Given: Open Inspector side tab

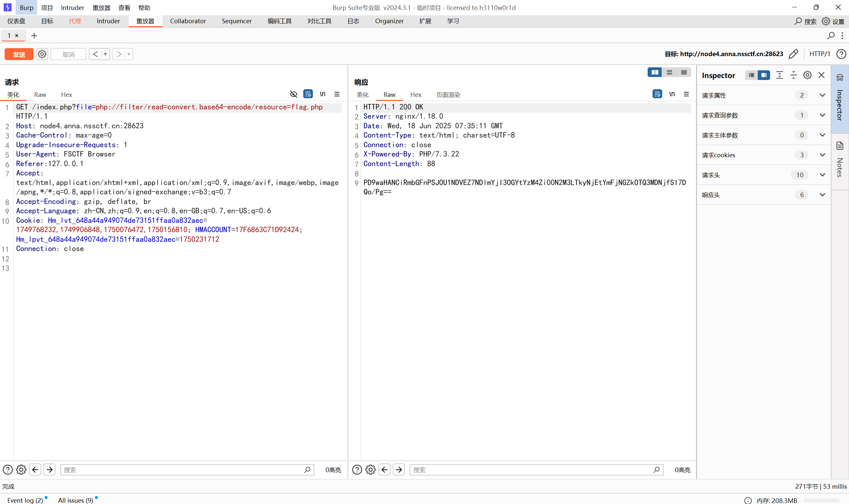Looking at the screenshot, I should [839, 99].
